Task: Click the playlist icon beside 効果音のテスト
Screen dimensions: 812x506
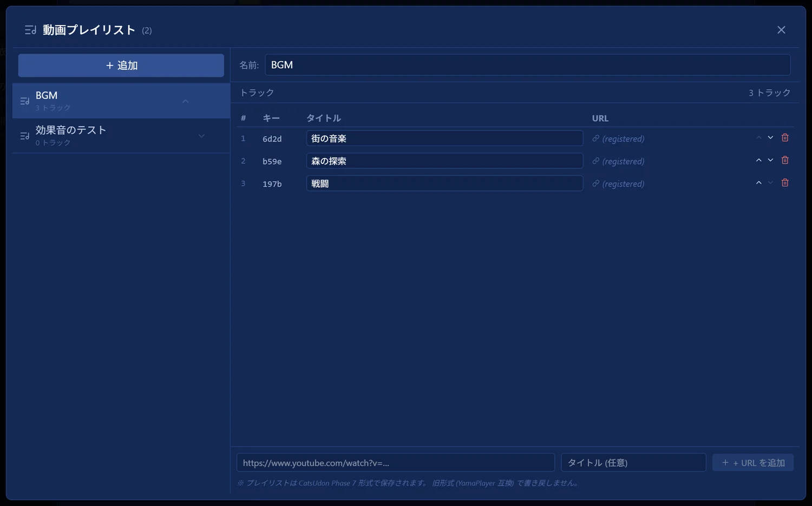Action: click(x=25, y=136)
